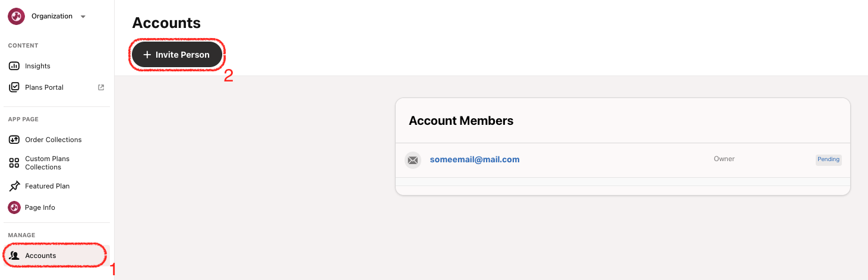Screen dimensions: 868x280
Task: Select Featured Plan in the sidebar
Action: point(47,186)
